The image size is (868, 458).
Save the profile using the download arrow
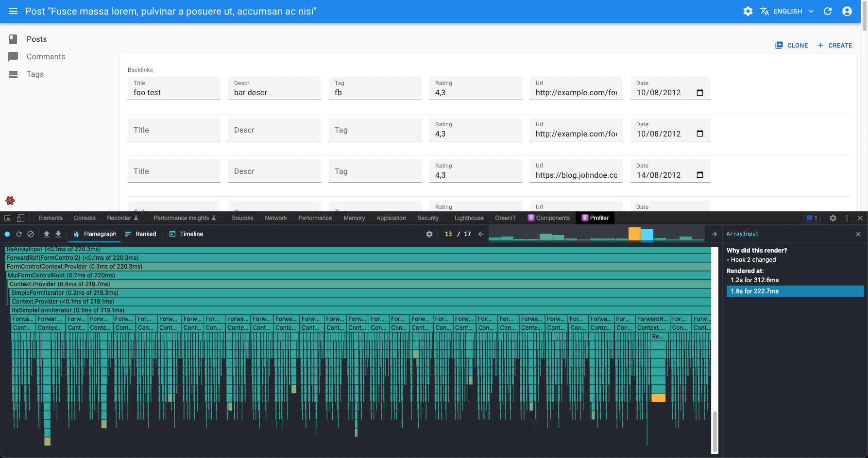tap(58, 234)
